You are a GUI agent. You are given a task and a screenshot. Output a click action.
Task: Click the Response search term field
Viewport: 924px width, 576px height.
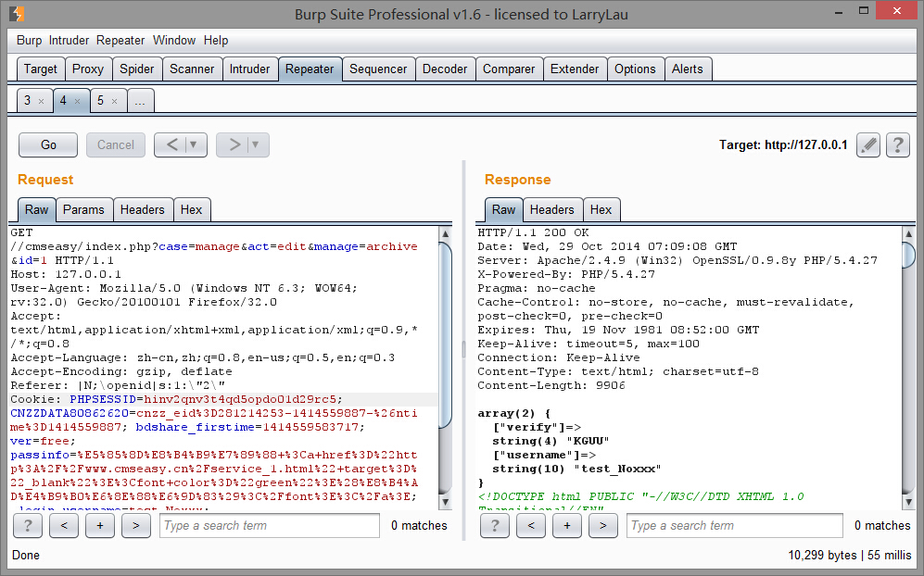[x=735, y=525]
